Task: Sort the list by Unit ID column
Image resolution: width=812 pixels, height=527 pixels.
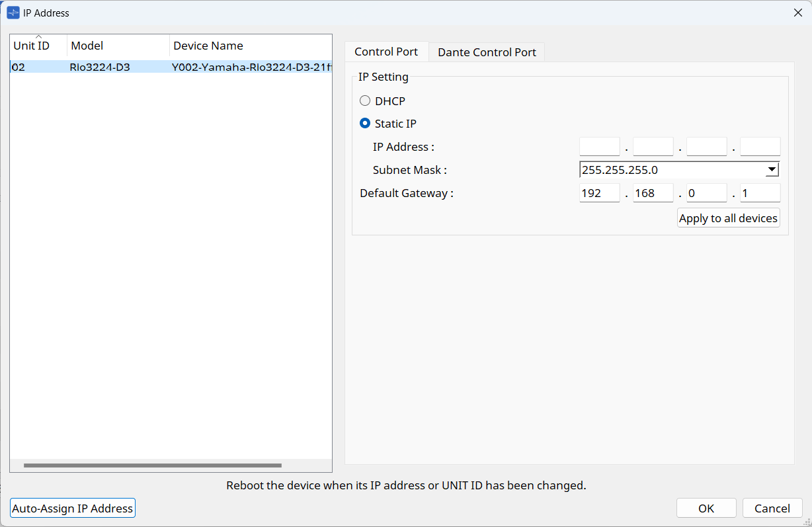Action: [38, 46]
